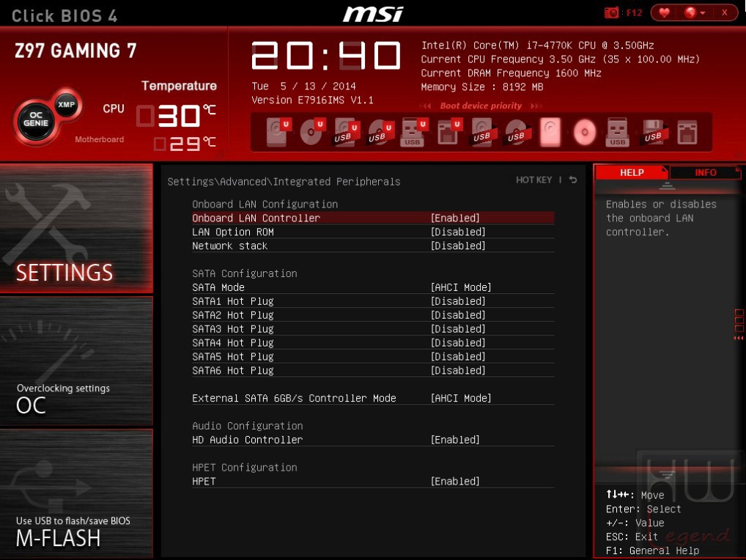746x560 pixels.
Task: Open favorites with the heart icon
Action: pyautogui.click(x=664, y=13)
